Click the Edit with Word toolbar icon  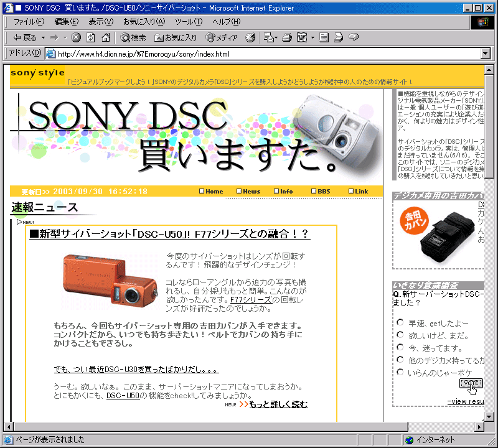coord(302,38)
